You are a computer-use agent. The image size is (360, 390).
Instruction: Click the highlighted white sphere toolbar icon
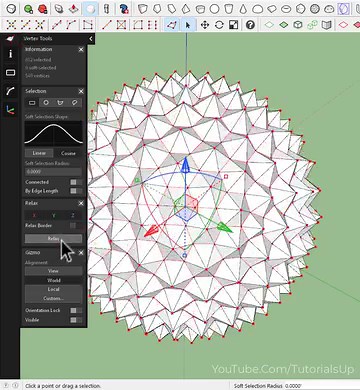(x=90, y=9)
